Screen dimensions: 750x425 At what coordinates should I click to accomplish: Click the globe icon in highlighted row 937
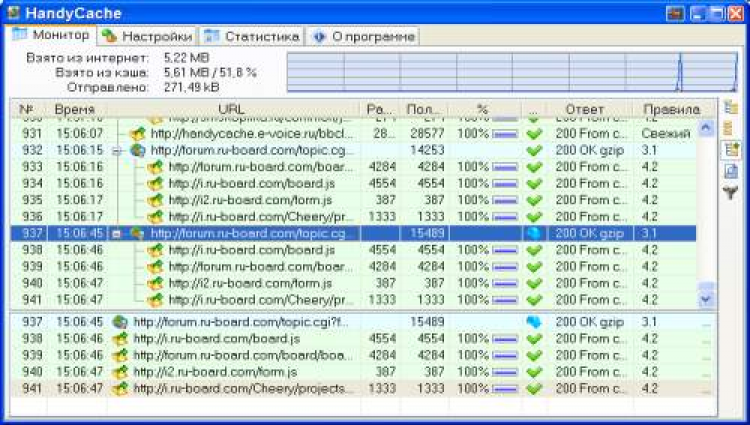pos(138,233)
